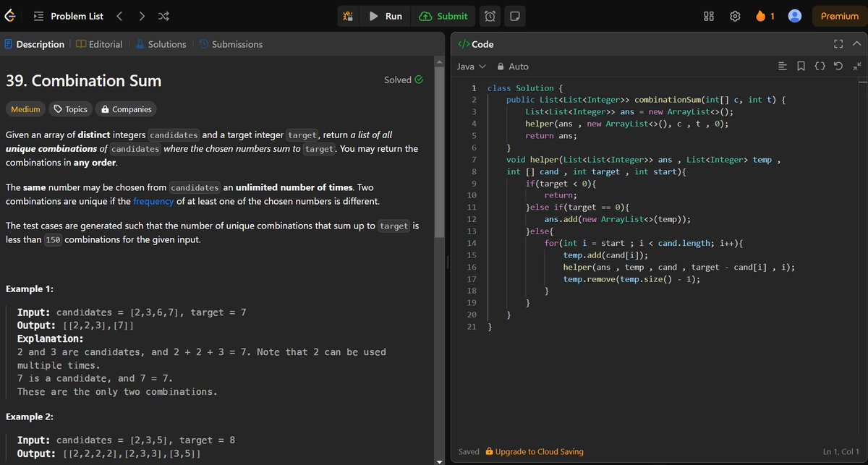Collapse the Code panel chevron
This screenshot has height=465, width=868.
pyautogui.click(x=857, y=44)
